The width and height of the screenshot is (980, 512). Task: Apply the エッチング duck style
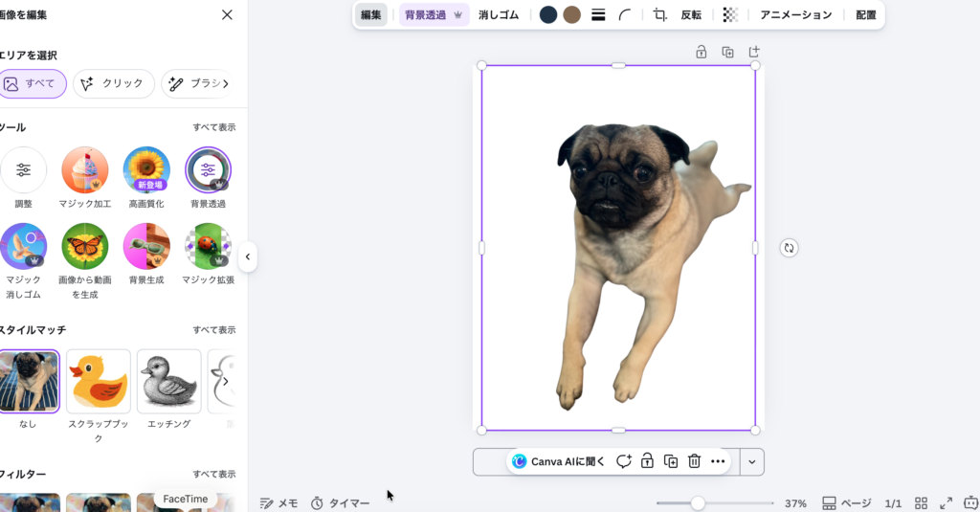(168, 381)
